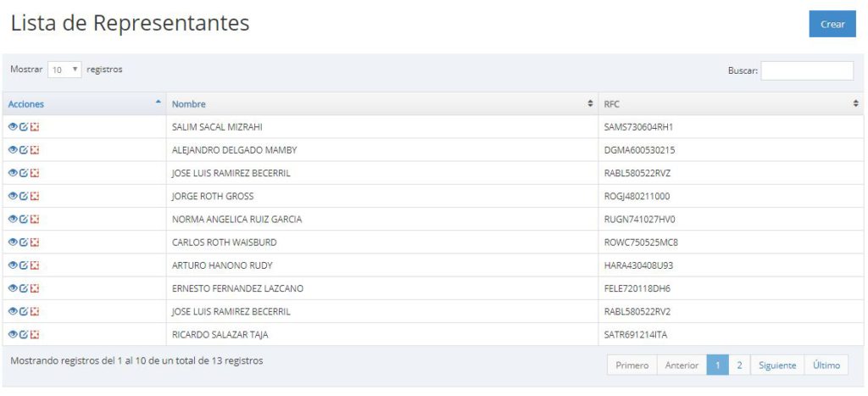Image resolution: width=868 pixels, height=396 pixels.
Task: Sort table by Nombre column
Action: click(381, 104)
